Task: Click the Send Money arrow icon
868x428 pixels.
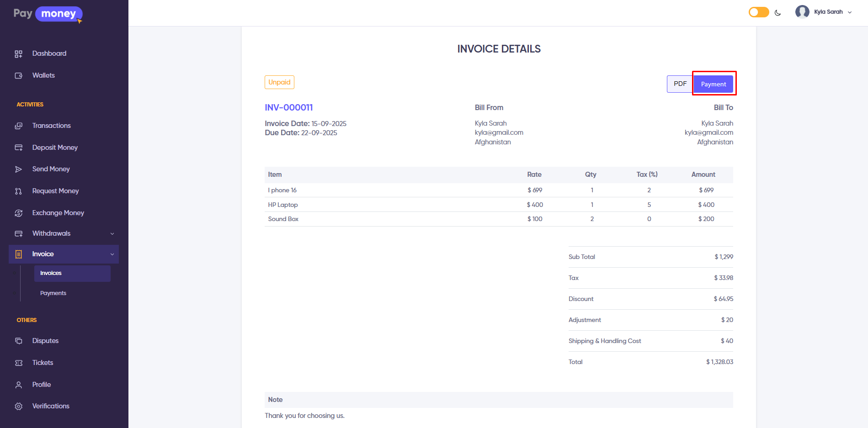Action: 18,169
